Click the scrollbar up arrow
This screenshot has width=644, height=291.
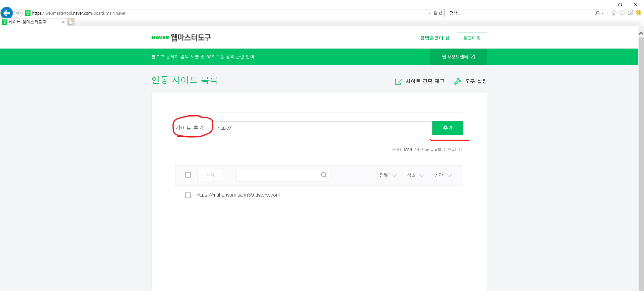[x=641, y=33]
